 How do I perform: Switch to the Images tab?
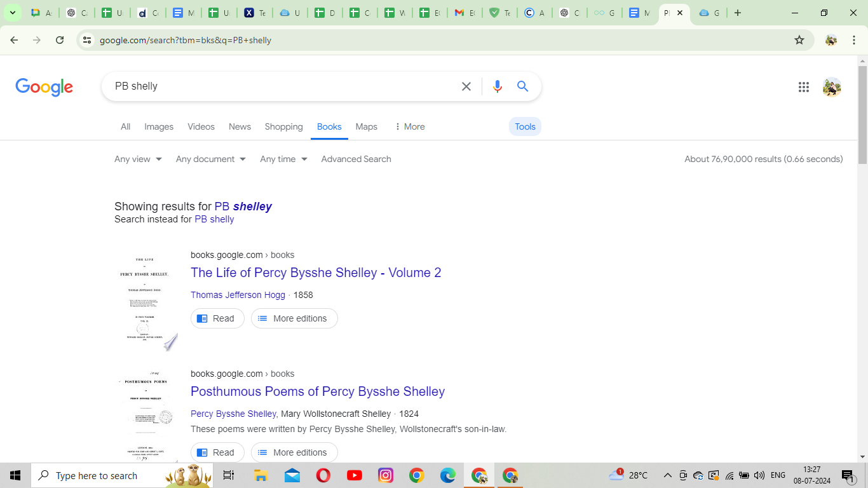click(x=159, y=126)
